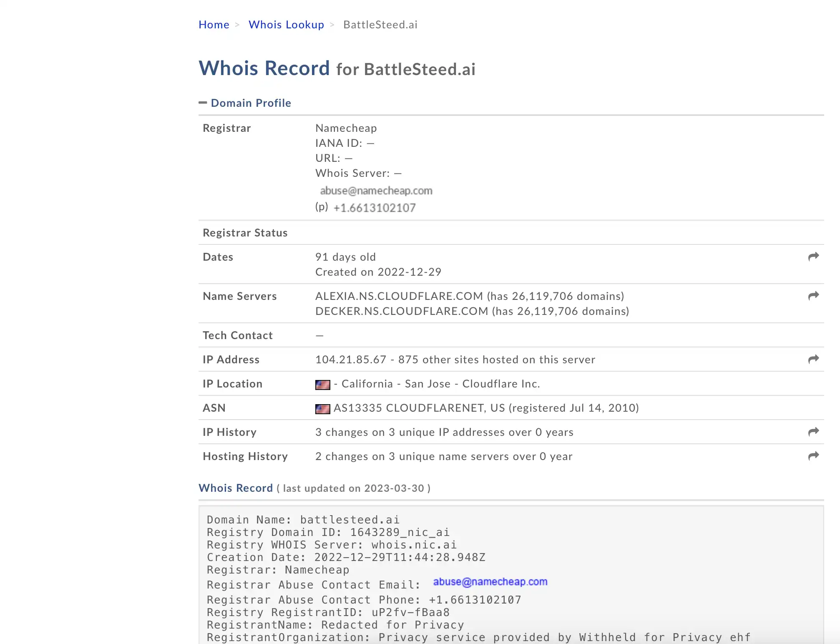Viewport: 840px width, 644px height.
Task: Click the Creation Date line in raw record
Action: point(346,557)
